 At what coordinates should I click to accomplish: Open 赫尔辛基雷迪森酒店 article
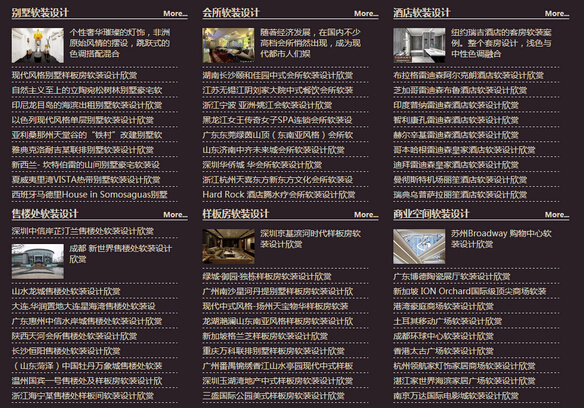[x=456, y=135]
